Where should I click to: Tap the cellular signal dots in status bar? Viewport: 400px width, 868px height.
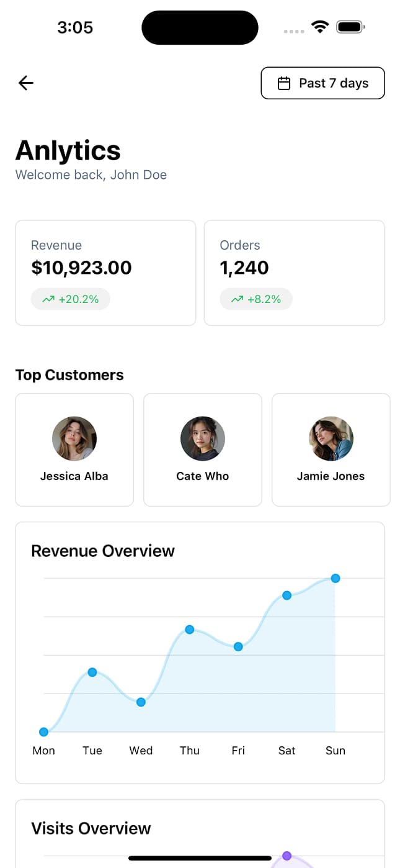point(293,30)
